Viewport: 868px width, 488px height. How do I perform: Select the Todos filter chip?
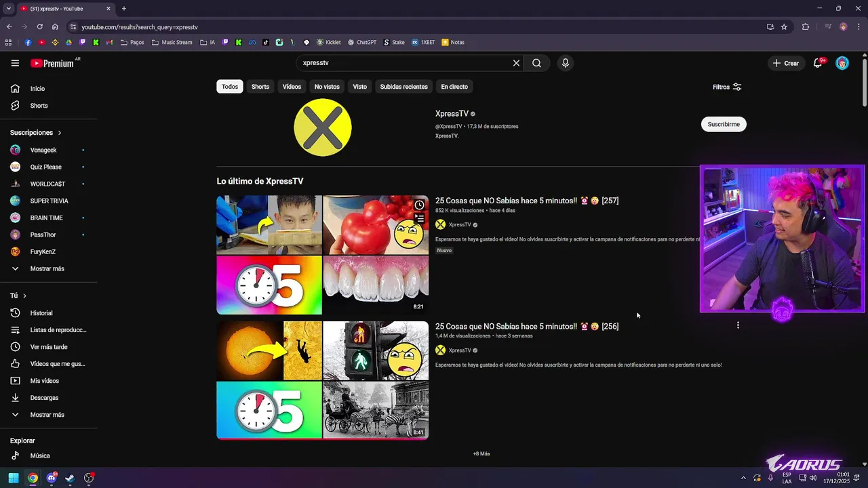pyautogui.click(x=230, y=87)
